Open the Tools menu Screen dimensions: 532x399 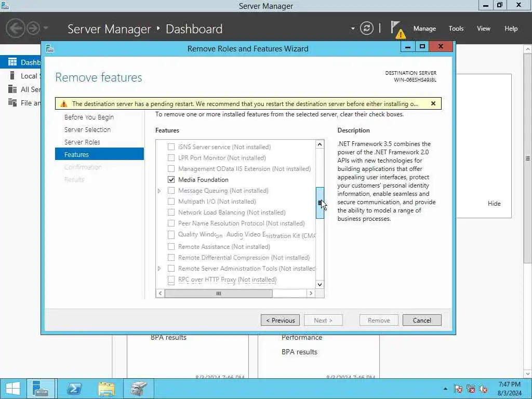pos(456,29)
